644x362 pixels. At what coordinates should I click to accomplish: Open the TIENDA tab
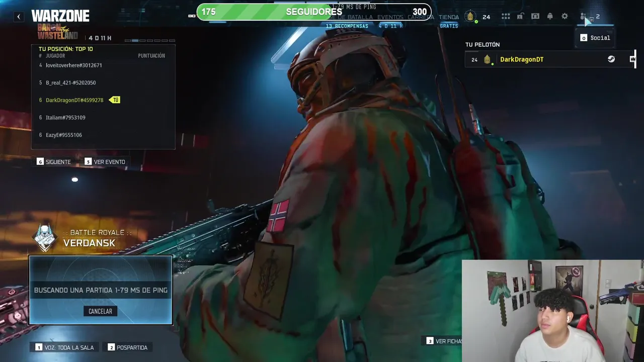(448, 17)
